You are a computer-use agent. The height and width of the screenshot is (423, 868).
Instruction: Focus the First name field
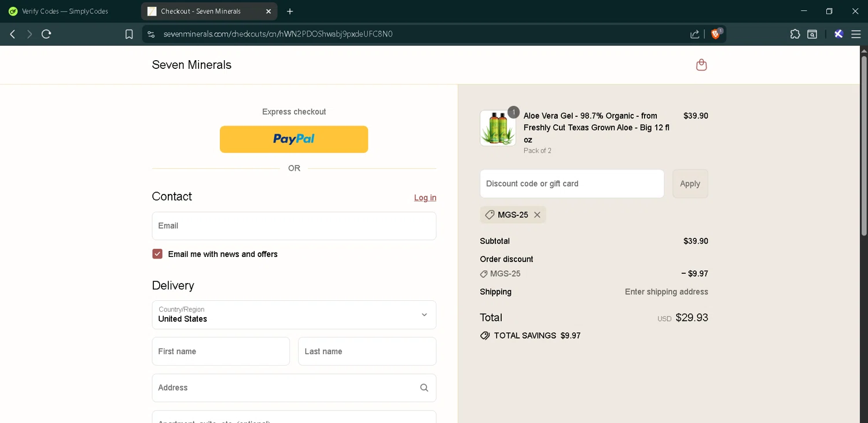tap(221, 351)
